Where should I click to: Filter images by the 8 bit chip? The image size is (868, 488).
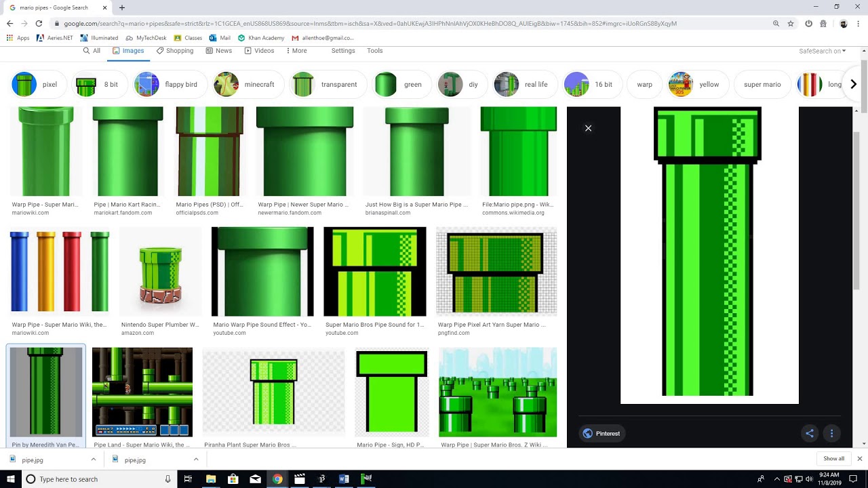(x=98, y=85)
